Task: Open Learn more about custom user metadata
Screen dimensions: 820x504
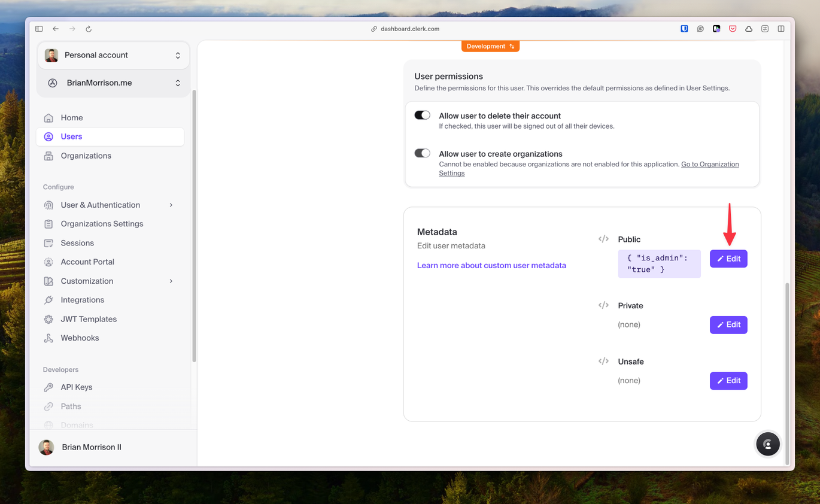Action: point(491,265)
